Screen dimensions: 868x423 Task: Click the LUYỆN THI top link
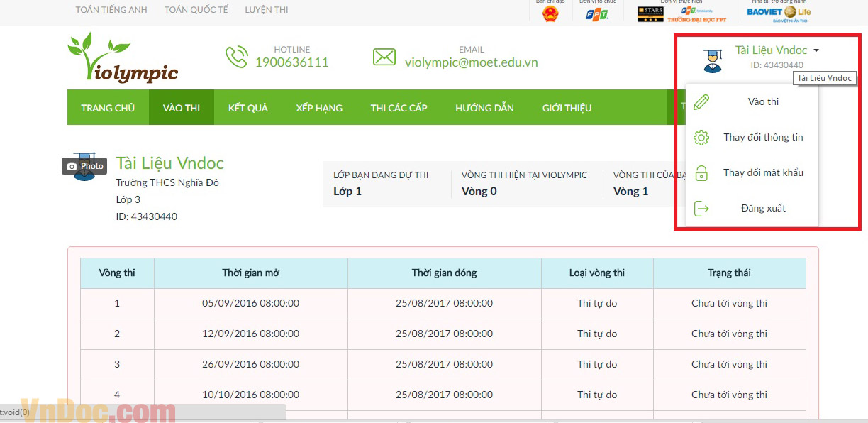coord(267,10)
